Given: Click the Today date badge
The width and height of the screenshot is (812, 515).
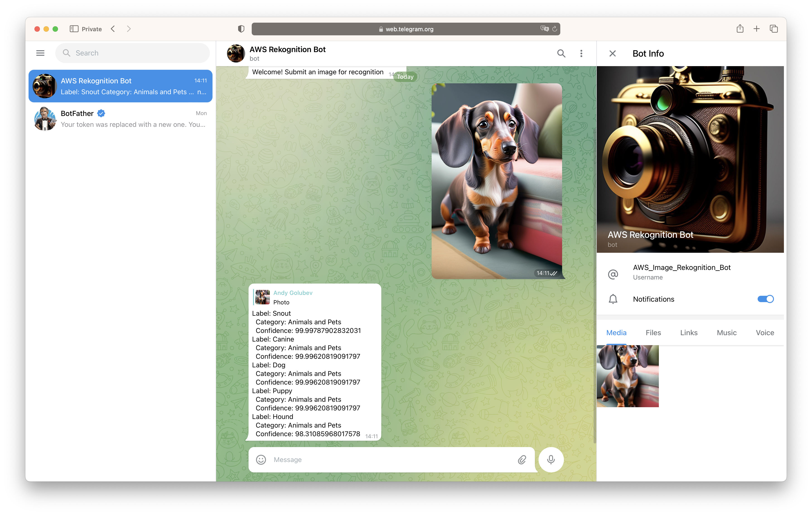Looking at the screenshot, I should pos(405,77).
